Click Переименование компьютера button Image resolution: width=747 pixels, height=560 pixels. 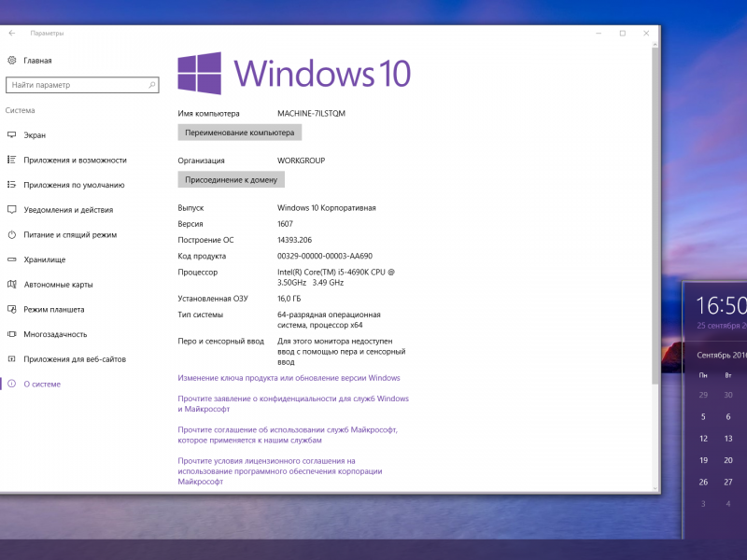click(x=240, y=133)
